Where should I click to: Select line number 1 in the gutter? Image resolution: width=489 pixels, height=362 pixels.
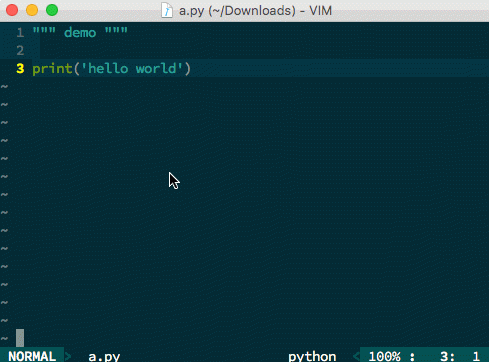tap(20, 32)
